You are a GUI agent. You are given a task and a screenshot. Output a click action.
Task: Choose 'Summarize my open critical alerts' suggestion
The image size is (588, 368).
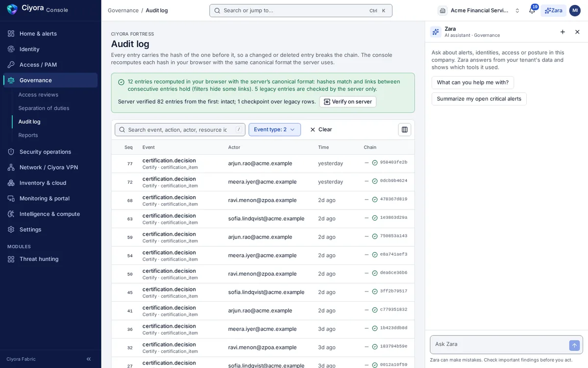(479, 99)
